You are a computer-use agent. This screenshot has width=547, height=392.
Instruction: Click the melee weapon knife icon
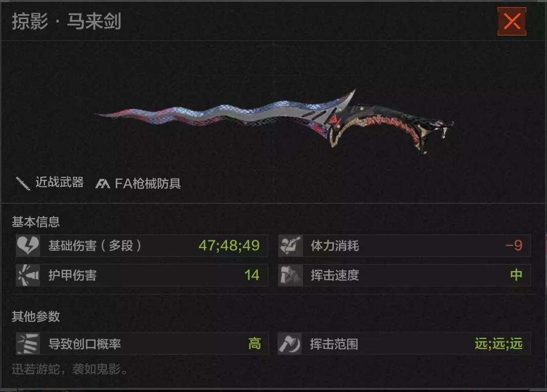point(23,183)
